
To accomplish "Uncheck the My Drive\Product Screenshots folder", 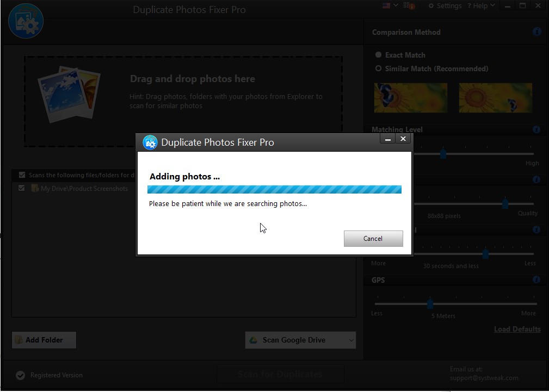I will [x=21, y=188].
